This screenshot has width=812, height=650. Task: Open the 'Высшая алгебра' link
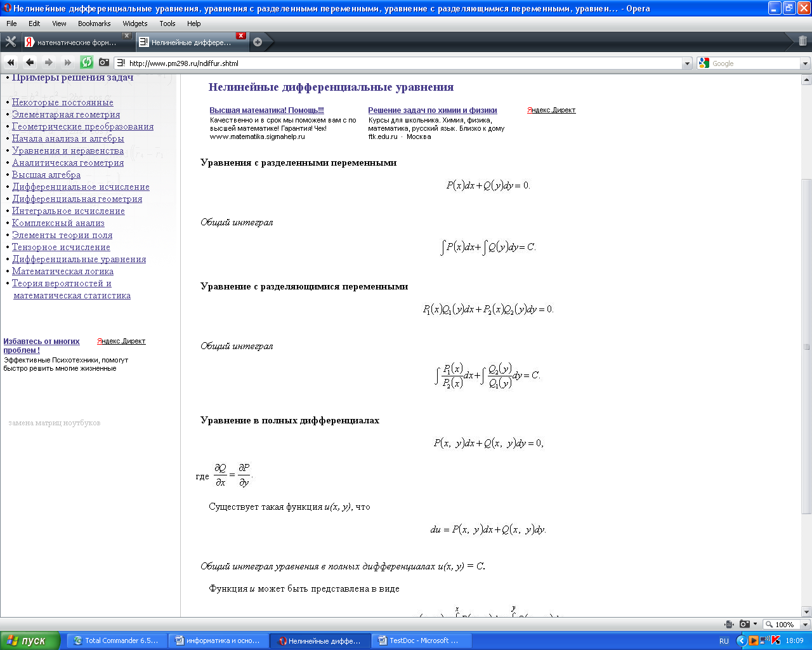coord(46,175)
